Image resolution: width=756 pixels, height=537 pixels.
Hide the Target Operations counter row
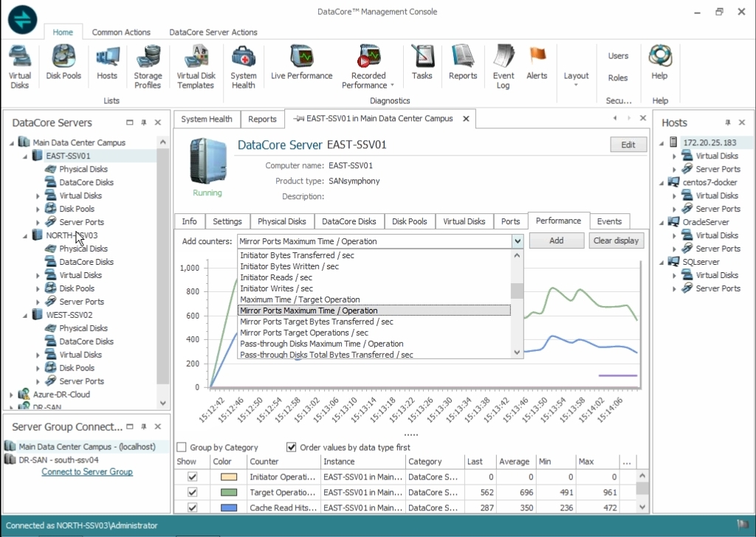193,492
